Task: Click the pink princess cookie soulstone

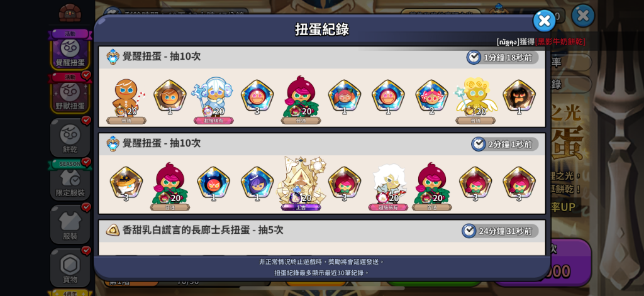Action: (431, 97)
